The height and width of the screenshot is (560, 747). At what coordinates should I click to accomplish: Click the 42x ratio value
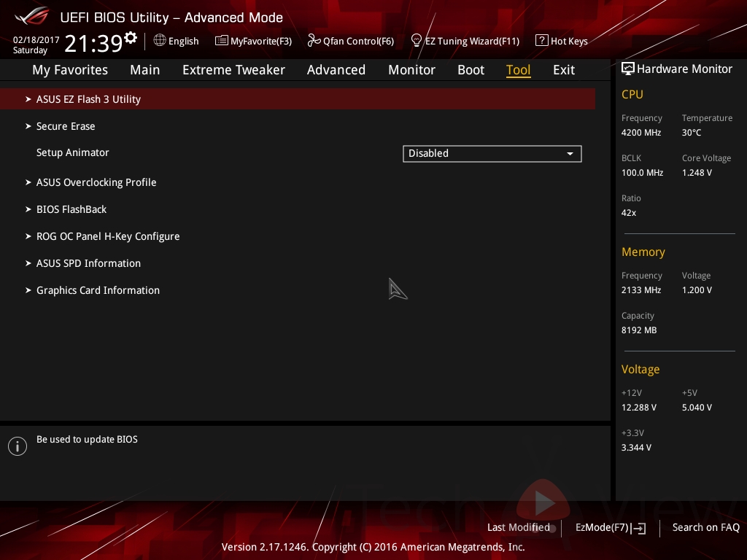pyautogui.click(x=629, y=213)
